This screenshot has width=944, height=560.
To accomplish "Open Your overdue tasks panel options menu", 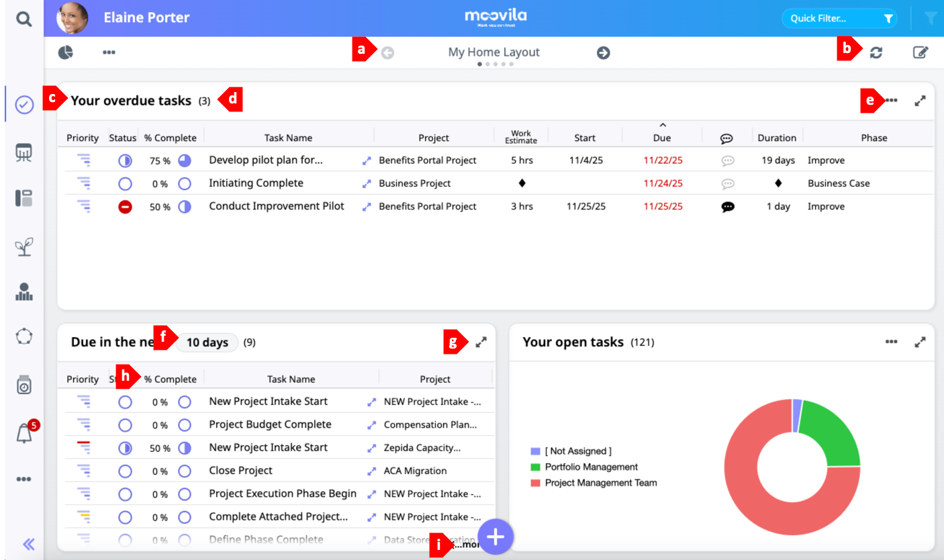I will [x=891, y=100].
